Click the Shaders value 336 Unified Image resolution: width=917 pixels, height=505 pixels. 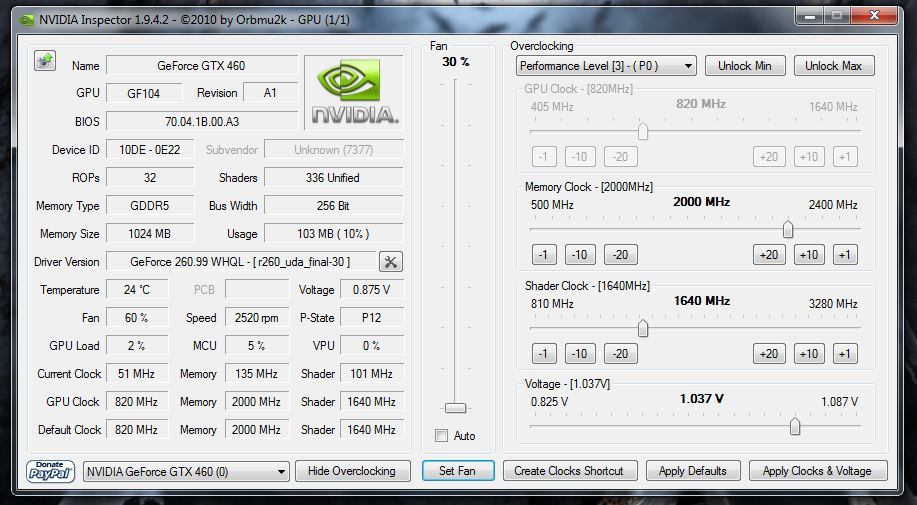[x=333, y=178]
